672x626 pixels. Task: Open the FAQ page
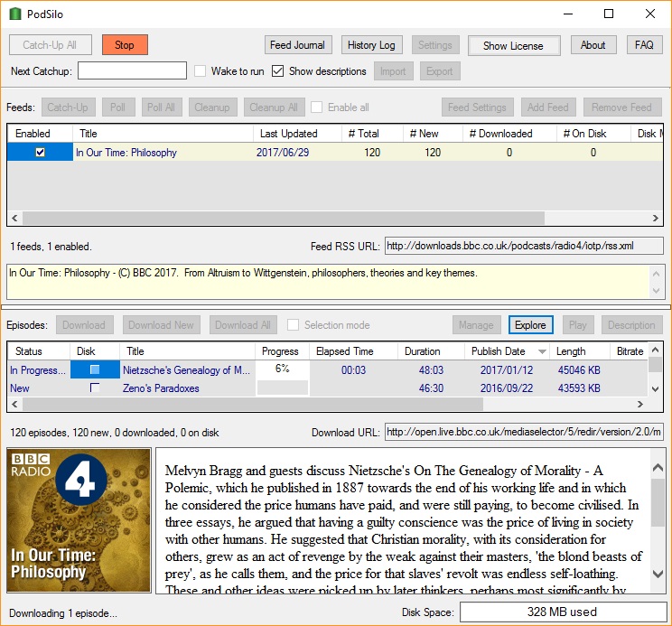pyautogui.click(x=644, y=45)
